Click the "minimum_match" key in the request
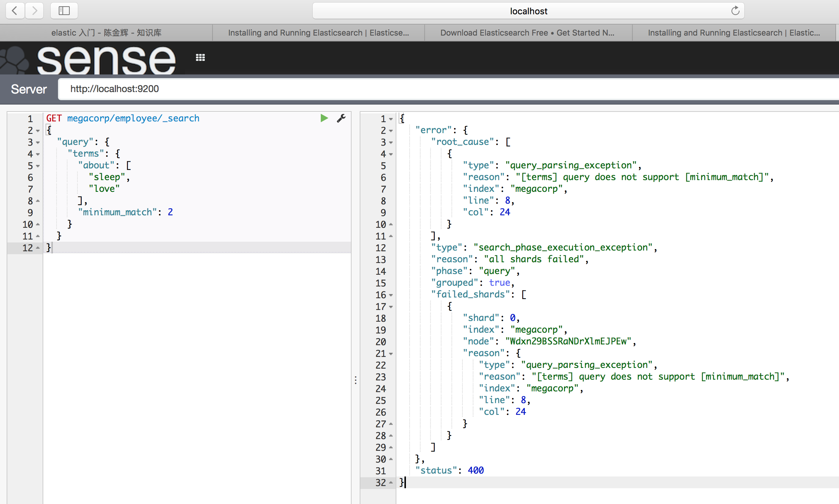 tap(117, 212)
